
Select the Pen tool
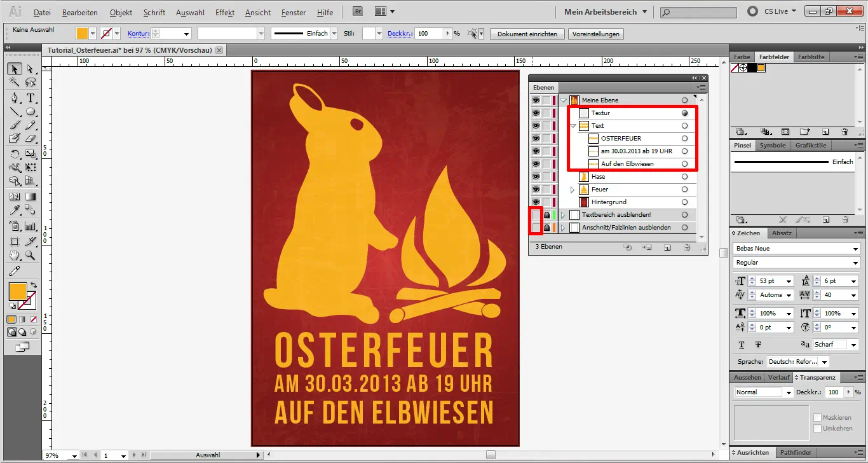pyautogui.click(x=14, y=98)
